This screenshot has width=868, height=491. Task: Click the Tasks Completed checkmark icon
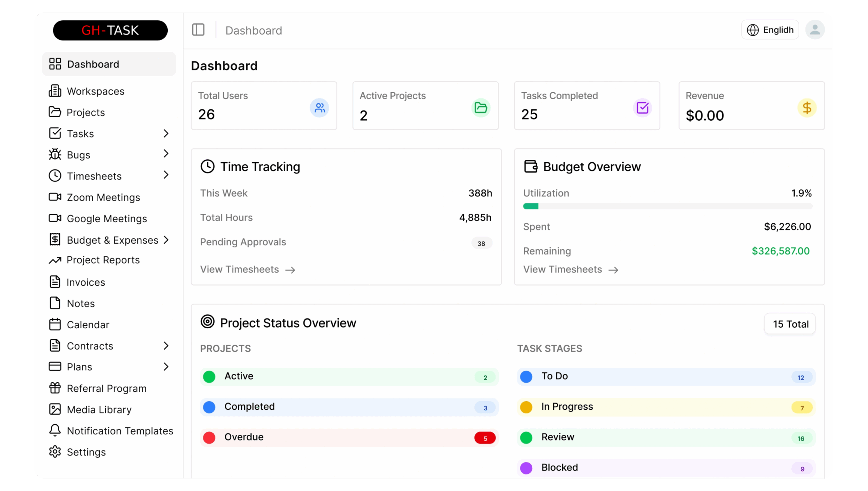[642, 108]
